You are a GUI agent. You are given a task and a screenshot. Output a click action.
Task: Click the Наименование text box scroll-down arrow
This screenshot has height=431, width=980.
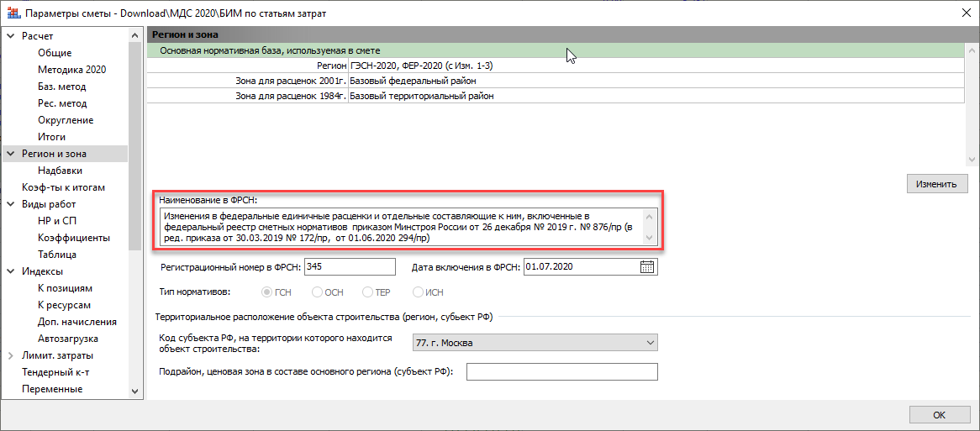(x=649, y=238)
